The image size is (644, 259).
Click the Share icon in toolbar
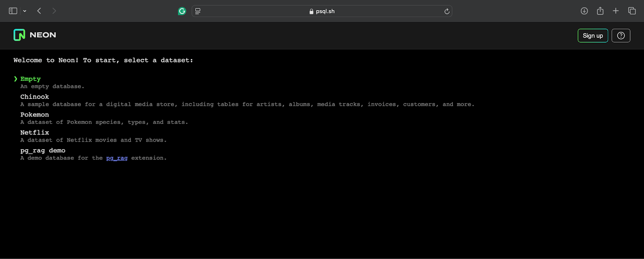click(x=600, y=11)
